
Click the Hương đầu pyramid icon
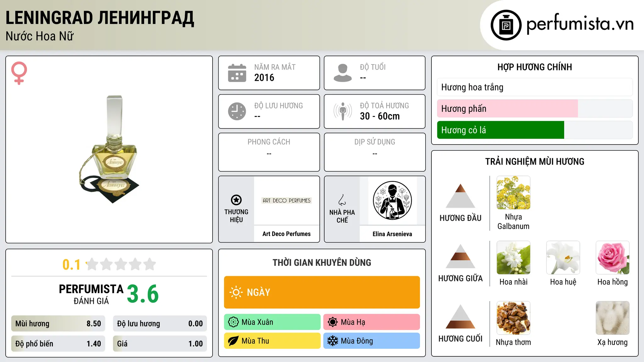[461, 196]
